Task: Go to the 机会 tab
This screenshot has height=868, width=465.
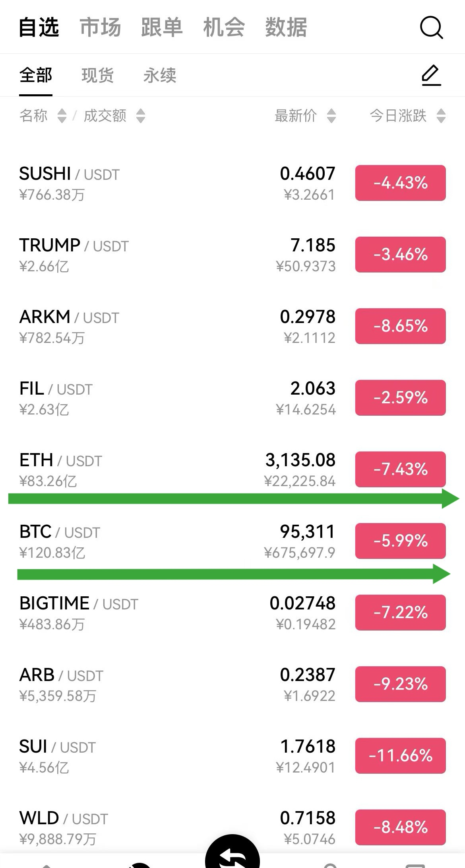Action: [224, 27]
